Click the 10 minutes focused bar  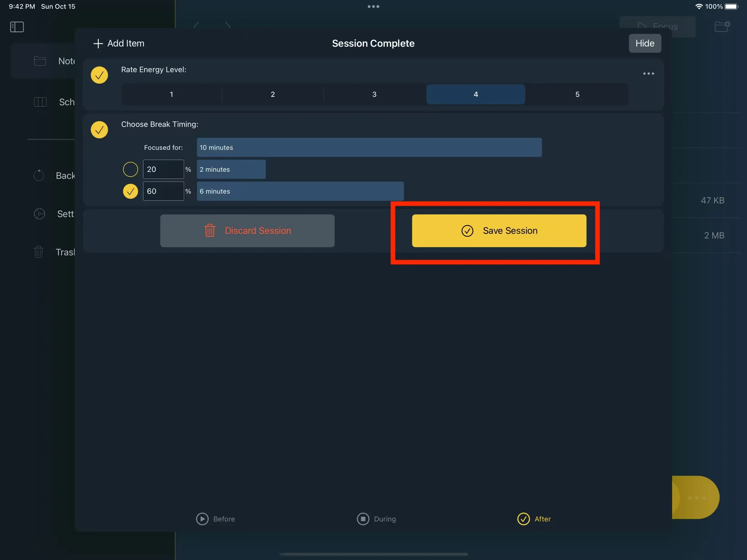click(369, 147)
